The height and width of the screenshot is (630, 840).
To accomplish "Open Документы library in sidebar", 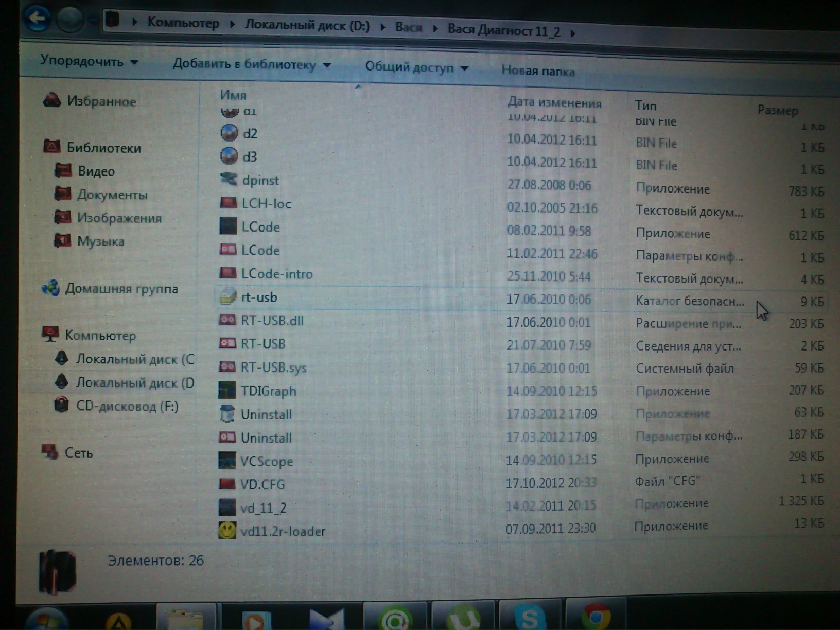I will point(112,195).
